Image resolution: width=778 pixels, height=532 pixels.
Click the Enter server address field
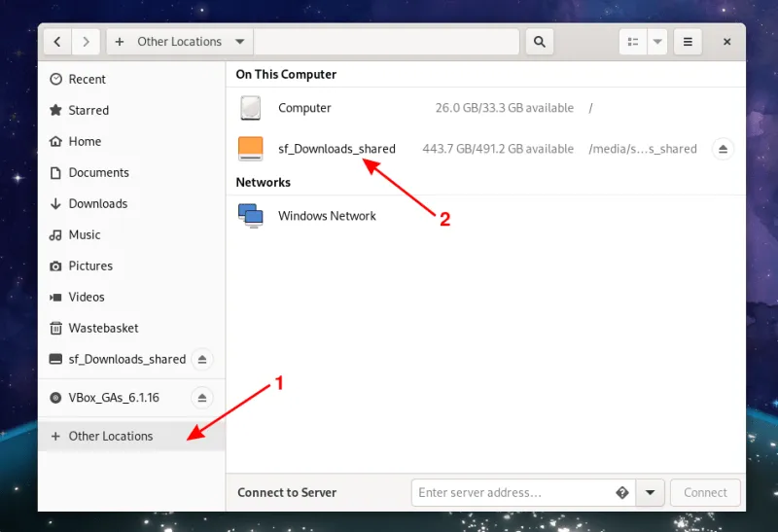(513, 493)
